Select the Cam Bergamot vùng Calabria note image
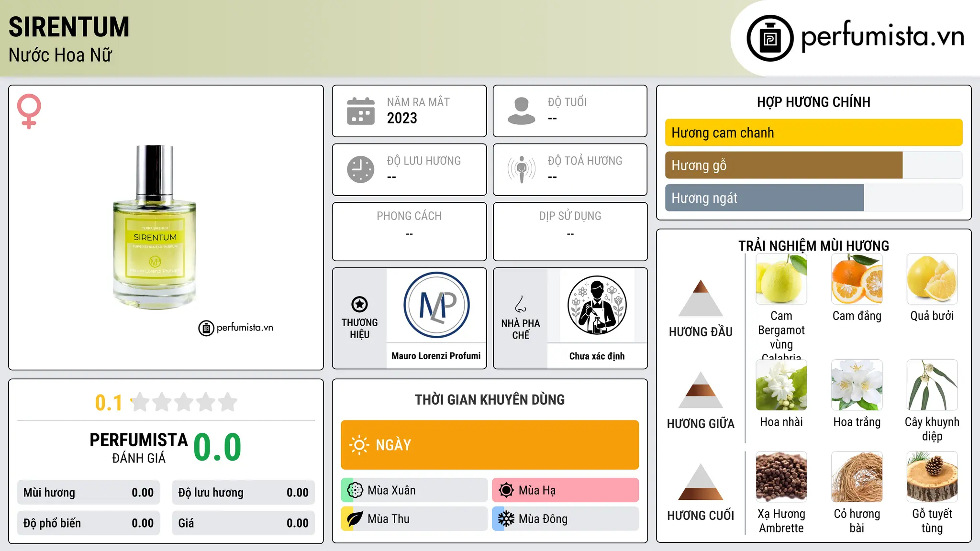Viewport: 980px width, 551px height. click(x=781, y=279)
